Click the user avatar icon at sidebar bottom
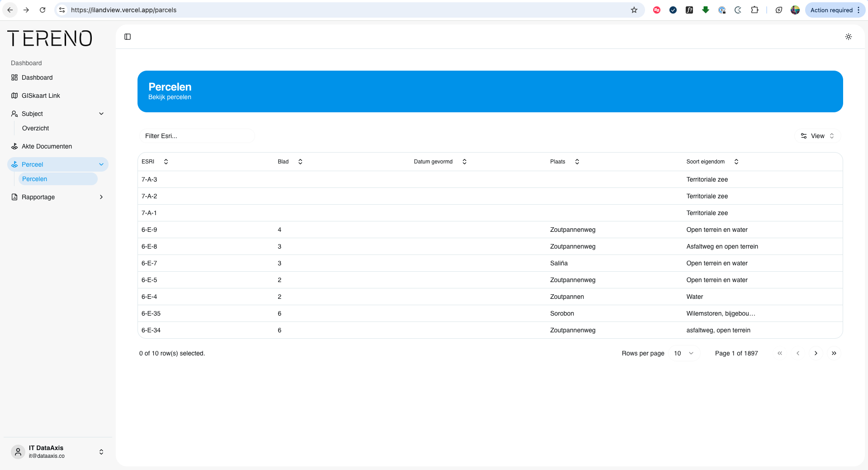This screenshot has height=470, width=868. point(18,452)
